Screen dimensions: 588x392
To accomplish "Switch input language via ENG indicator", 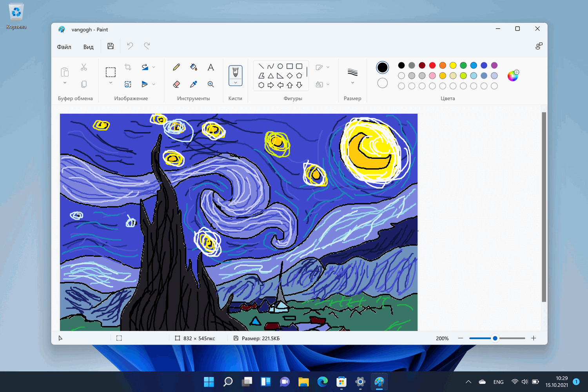I will (498, 382).
